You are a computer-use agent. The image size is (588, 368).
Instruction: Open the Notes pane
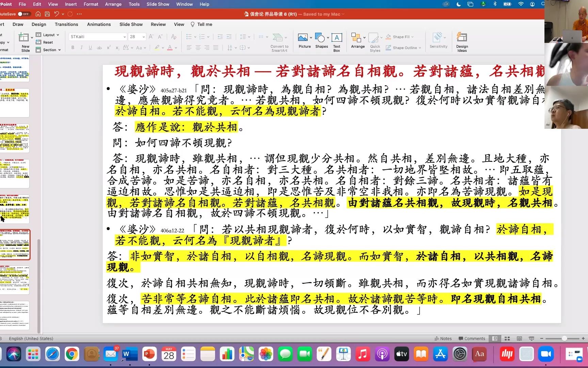[443, 338]
